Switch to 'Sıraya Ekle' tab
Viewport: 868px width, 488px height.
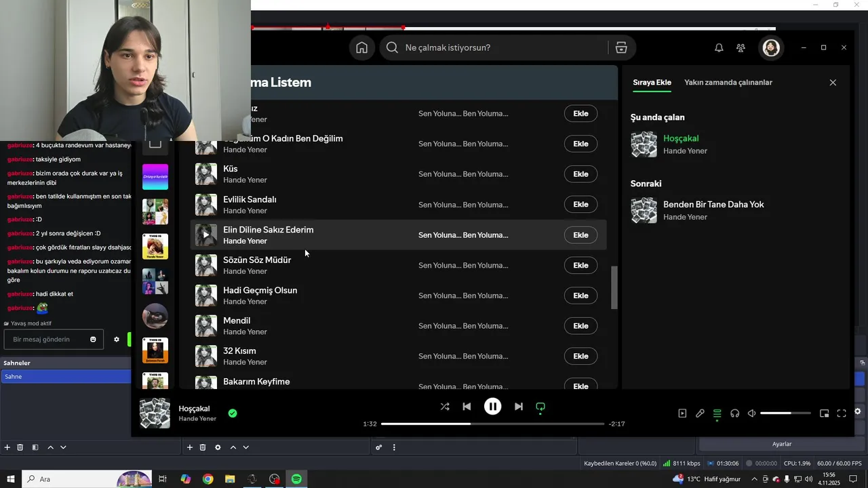652,83
